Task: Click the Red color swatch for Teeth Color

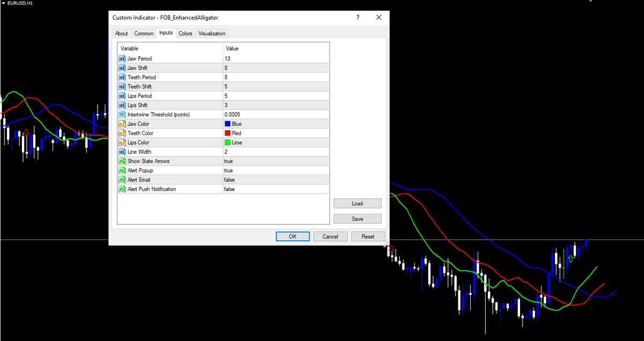Action: pyautogui.click(x=228, y=133)
